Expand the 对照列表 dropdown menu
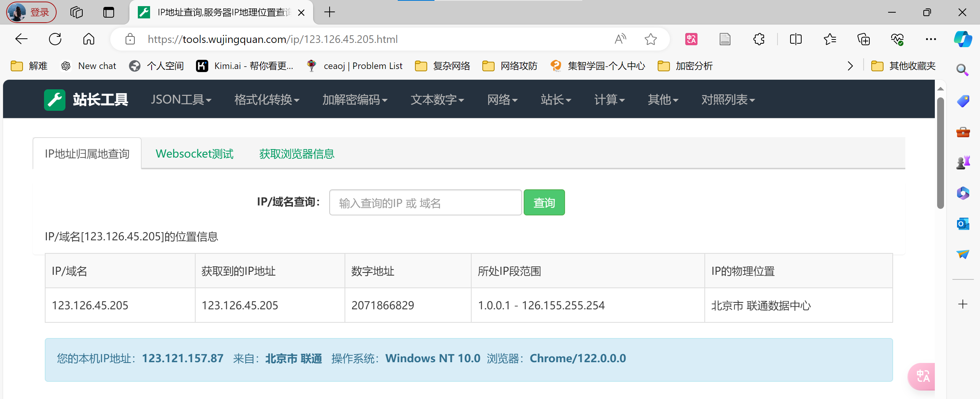 point(728,100)
